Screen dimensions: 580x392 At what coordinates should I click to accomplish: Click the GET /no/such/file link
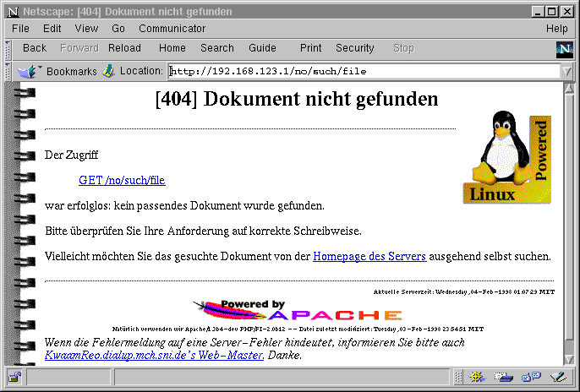coord(122,180)
